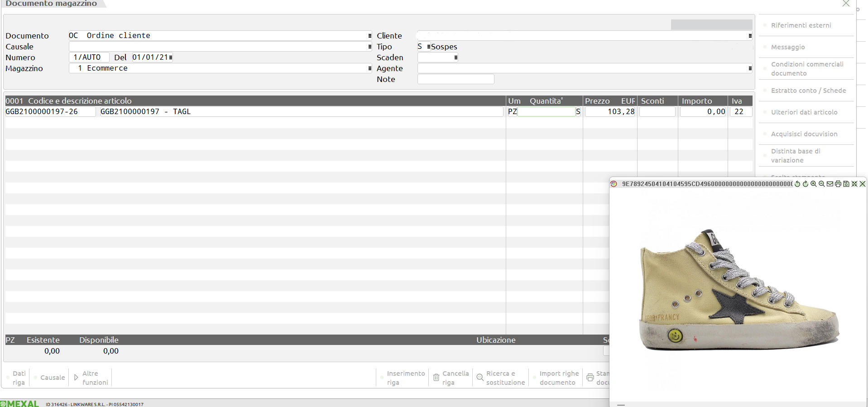Zoom in on the image viewer
The width and height of the screenshot is (868, 407).
[814, 184]
